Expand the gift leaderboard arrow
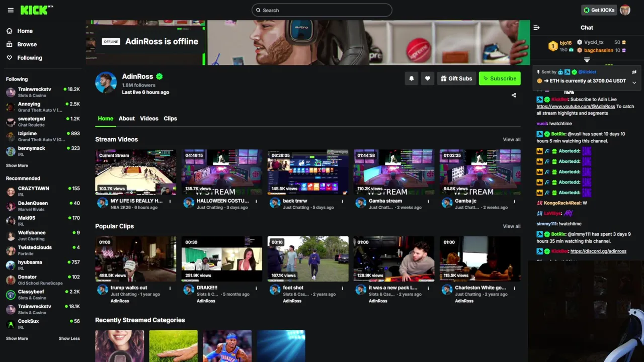Image resolution: width=644 pixels, height=362 pixels. coord(587,60)
